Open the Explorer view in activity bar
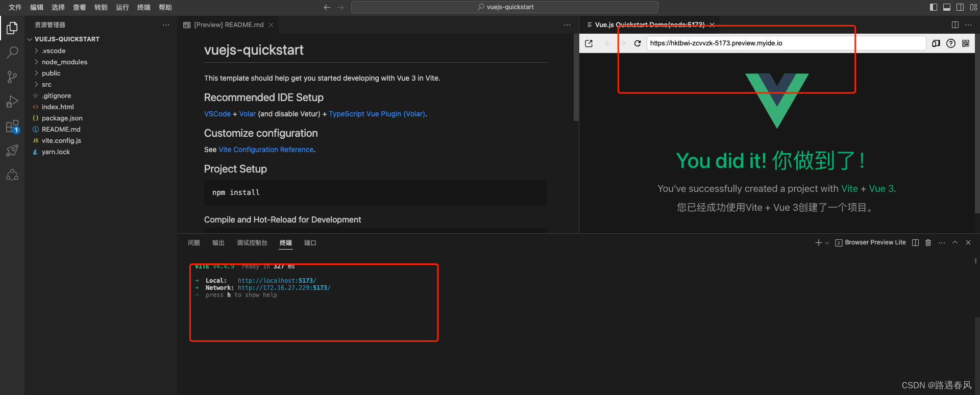 12,28
